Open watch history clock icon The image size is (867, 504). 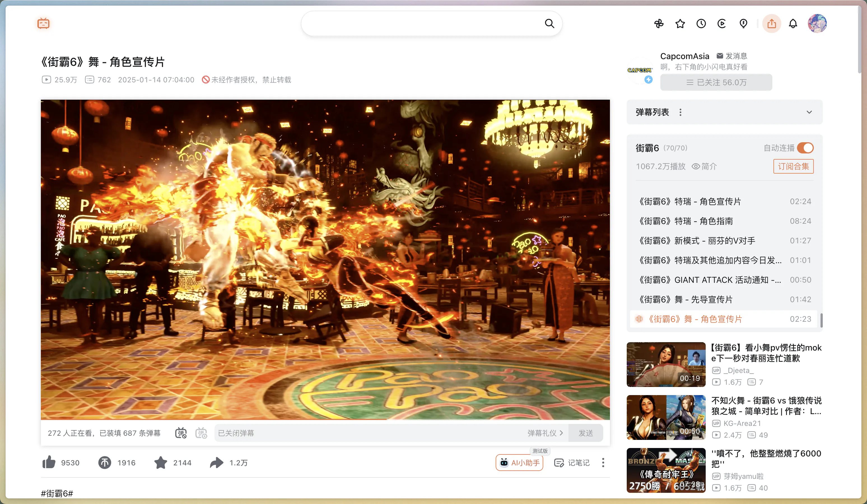(701, 24)
